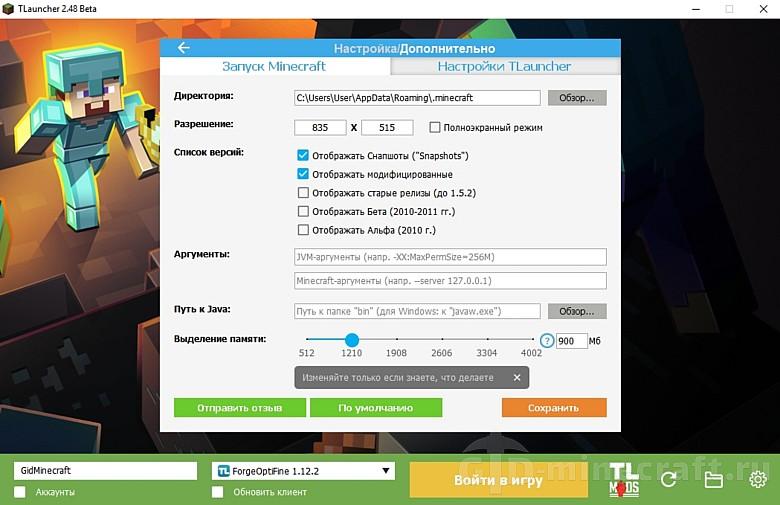Switch to Запуск Minecraft tab
Image resolution: width=780 pixels, height=505 pixels.
click(x=274, y=66)
